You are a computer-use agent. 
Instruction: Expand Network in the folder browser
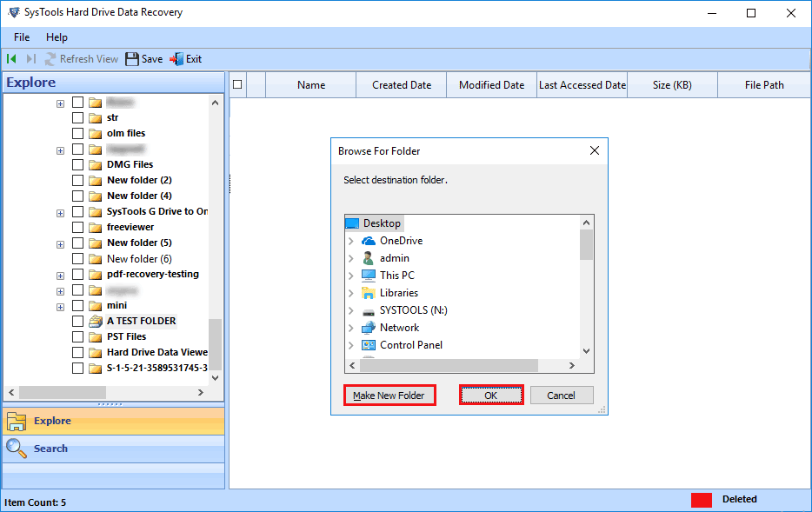point(351,328)
